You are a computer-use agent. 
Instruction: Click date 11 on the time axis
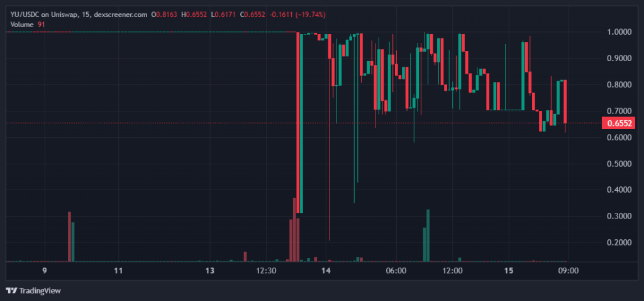click(x=118, y=271)
